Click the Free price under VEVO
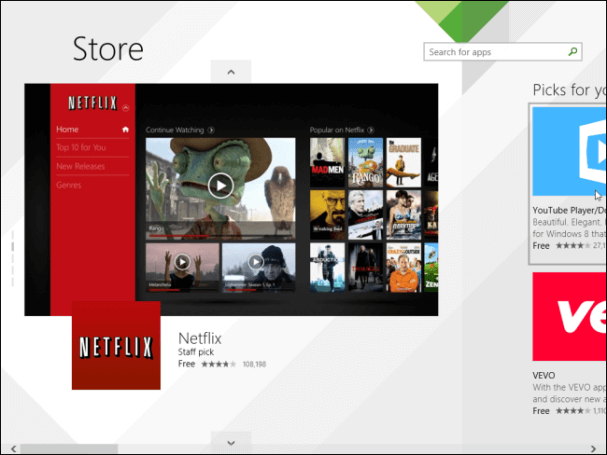The height and width of the screenshot is (455, 607). coord(541,411)
